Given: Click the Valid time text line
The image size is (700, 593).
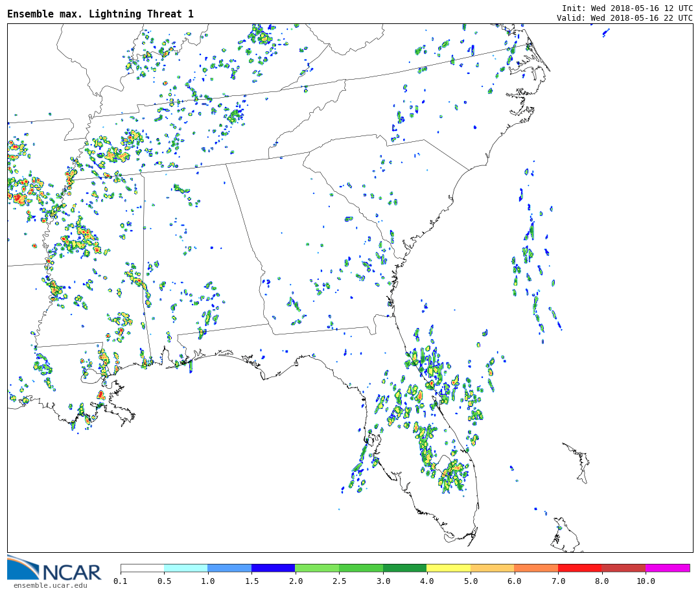Looking at the screenshot, I should tap(624, 18).
